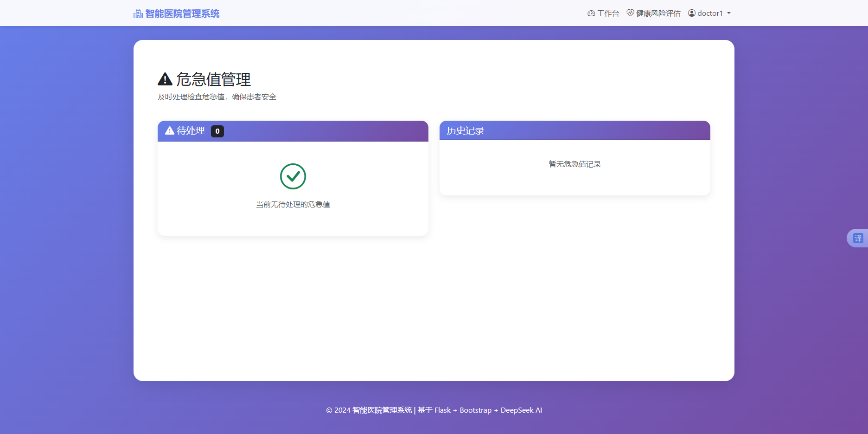Click the hospital logo icon in navbar
Image resolution: width=868 pixels, height=434 pixels.
pyautogui.click(x=137, y=13)
